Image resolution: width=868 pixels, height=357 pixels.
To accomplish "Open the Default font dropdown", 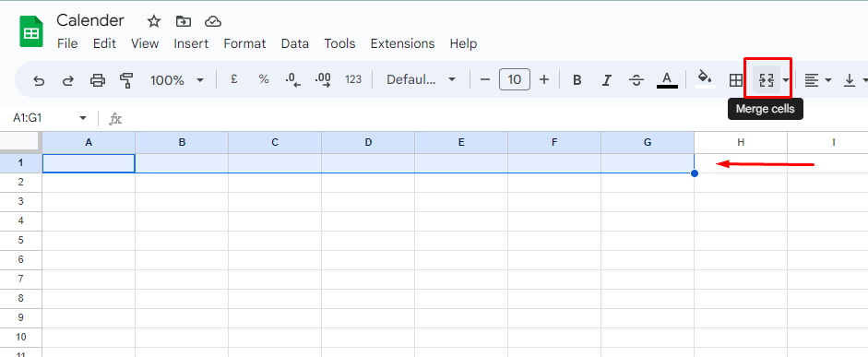I will 421,79.
